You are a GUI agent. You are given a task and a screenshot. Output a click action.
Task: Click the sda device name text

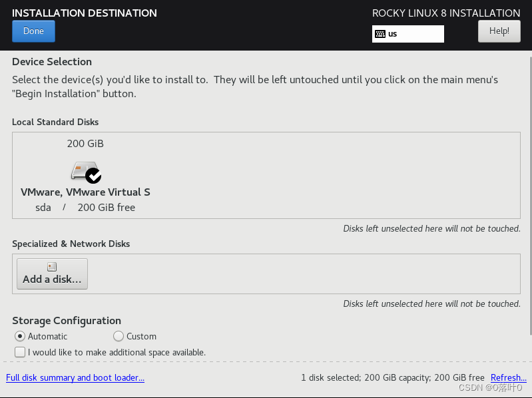point(43,208)
